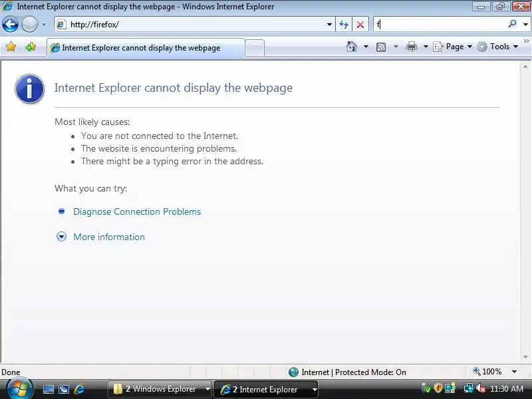Click the address bar showing http://firefox/
The width and height of the screenshot is (532, 399).
pos(194,25)
